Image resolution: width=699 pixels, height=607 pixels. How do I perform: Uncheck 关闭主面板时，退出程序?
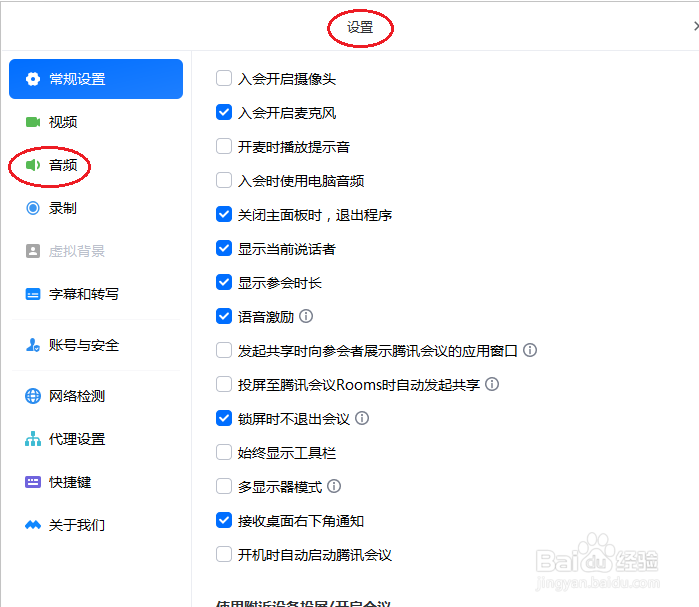(x=224, y=214)
